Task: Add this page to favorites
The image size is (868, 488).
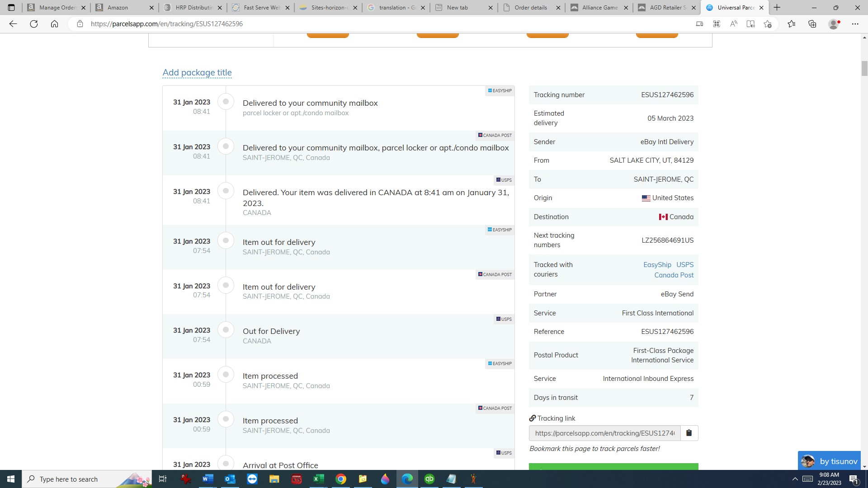Action: tap(768, 24)
